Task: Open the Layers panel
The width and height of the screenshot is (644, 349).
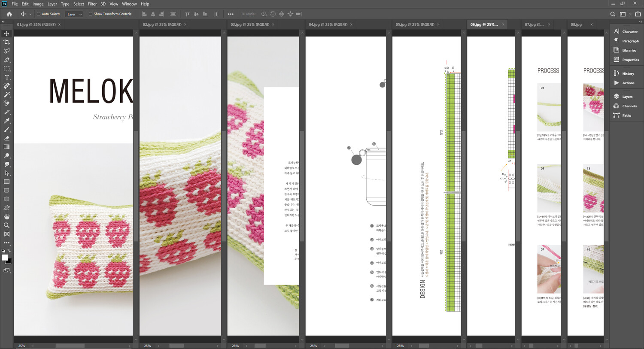Action: 627,97
